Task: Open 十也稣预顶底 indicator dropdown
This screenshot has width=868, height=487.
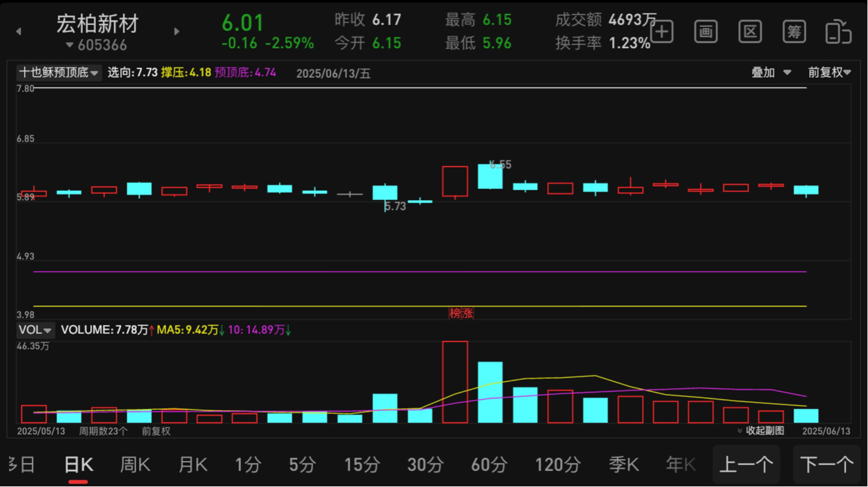Action: click(x=58, y=73)
